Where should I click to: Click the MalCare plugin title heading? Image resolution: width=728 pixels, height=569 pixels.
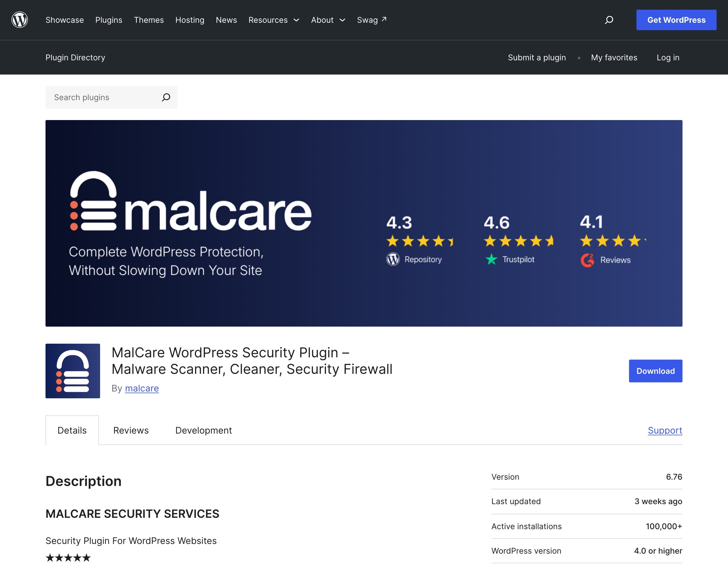(x=252, y=361)
